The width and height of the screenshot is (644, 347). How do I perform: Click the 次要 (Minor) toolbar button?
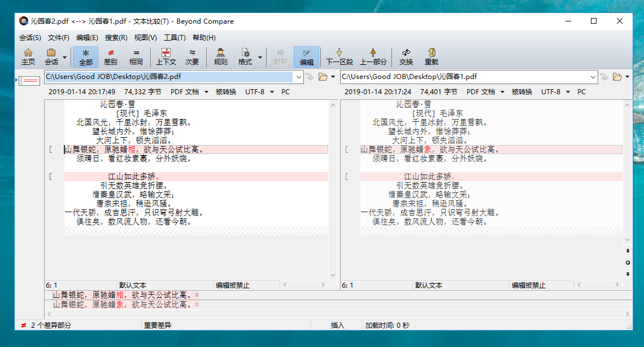[192, 56]
